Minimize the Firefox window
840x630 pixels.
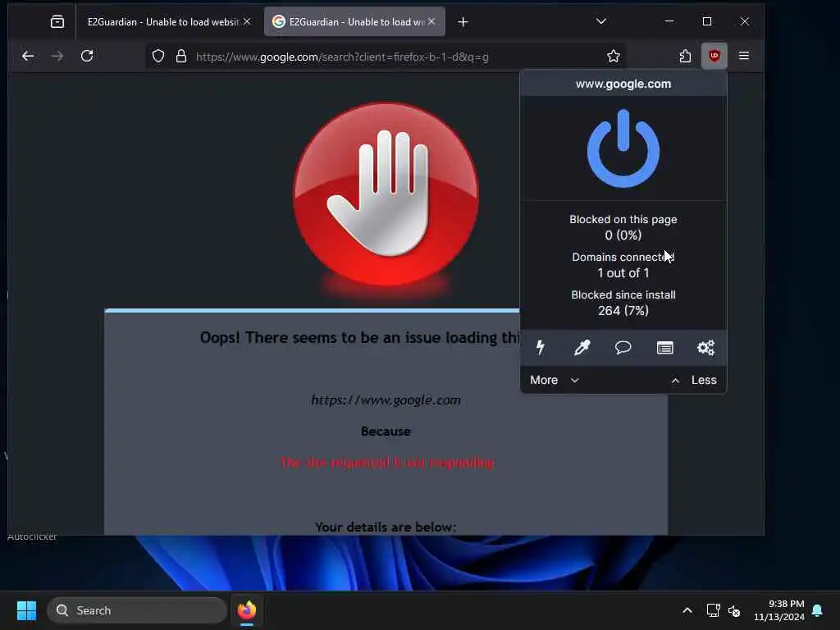[x=669, y=21]
